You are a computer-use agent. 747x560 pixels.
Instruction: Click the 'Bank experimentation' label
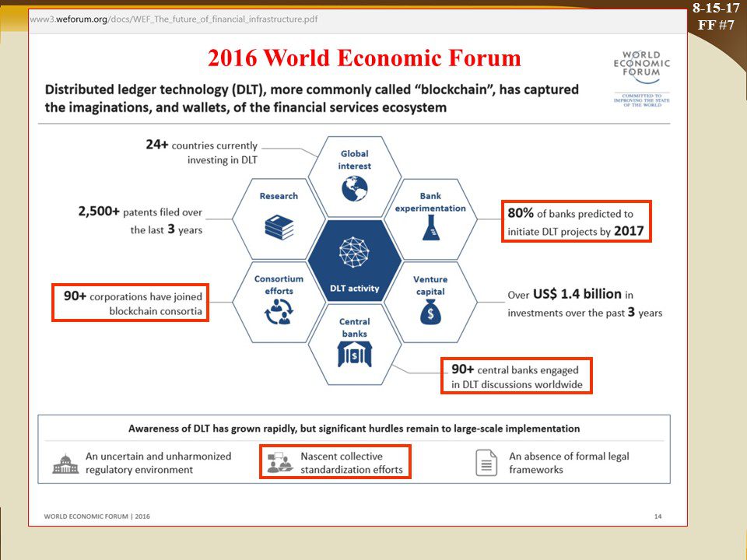(430, 202)
